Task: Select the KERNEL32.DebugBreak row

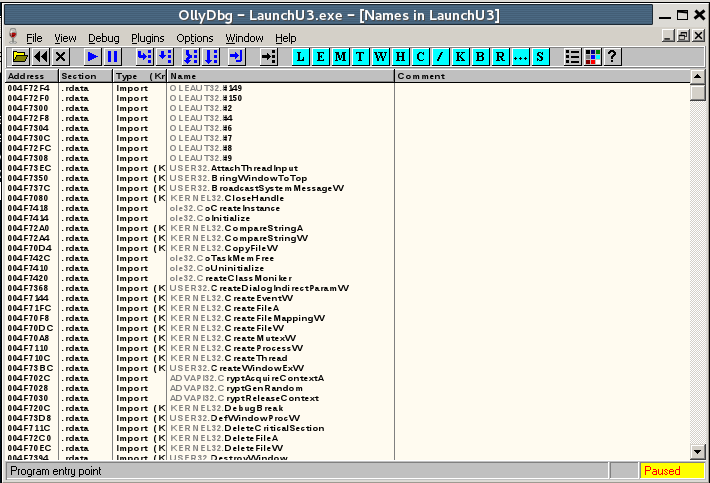Action: click(x=348, y=408)
